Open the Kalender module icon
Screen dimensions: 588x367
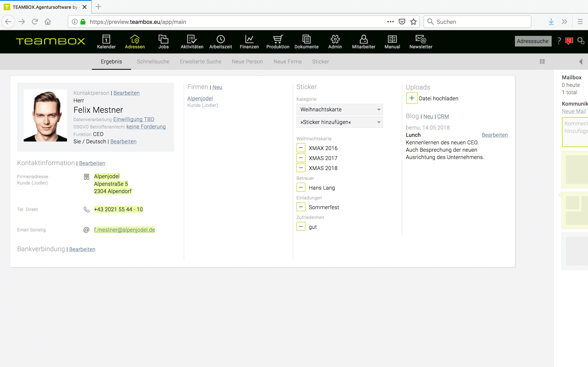click(106, 39)
